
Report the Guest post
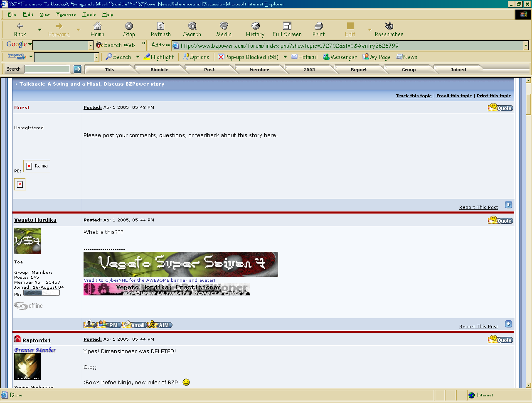(478, 207)
